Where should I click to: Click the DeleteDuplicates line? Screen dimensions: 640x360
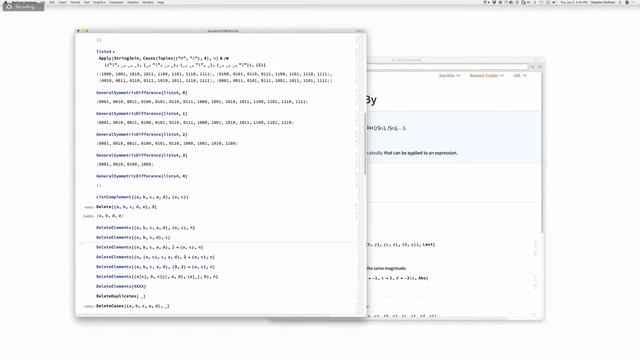[x=121, y=296]
